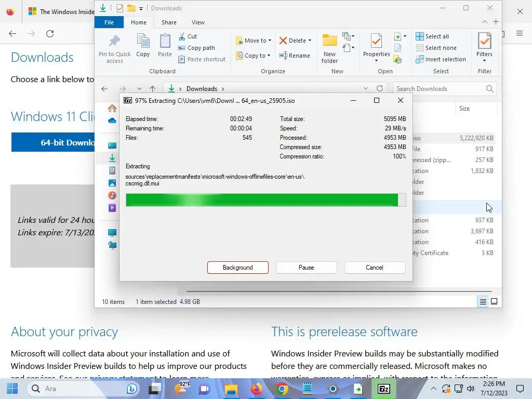Open Network icon in navigation pane
This screenshot has height=399, width=532.
tap(112, 245)
